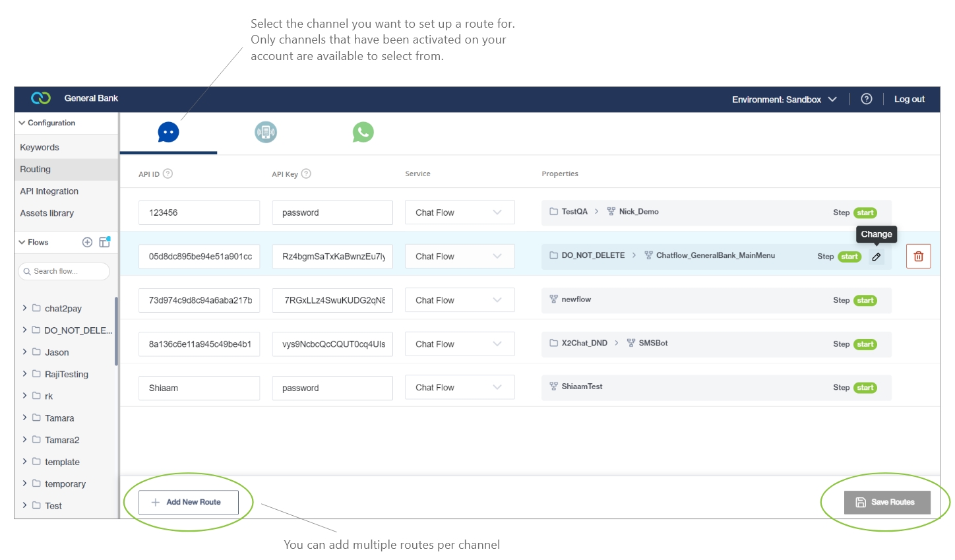Click the Search flow input field
This screenshot has width=955, height=560.
pos(65,271)
